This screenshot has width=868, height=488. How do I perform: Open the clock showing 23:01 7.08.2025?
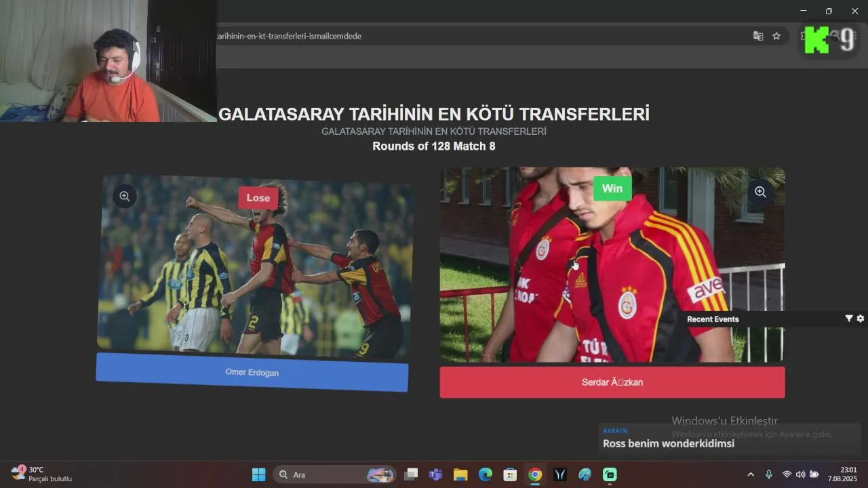(842, 474)
